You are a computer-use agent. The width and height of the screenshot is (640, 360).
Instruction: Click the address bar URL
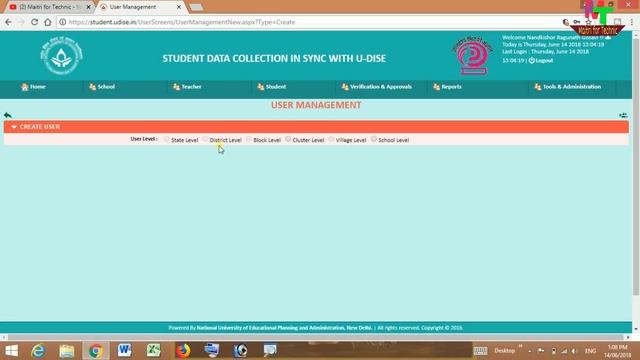(182, 22)
